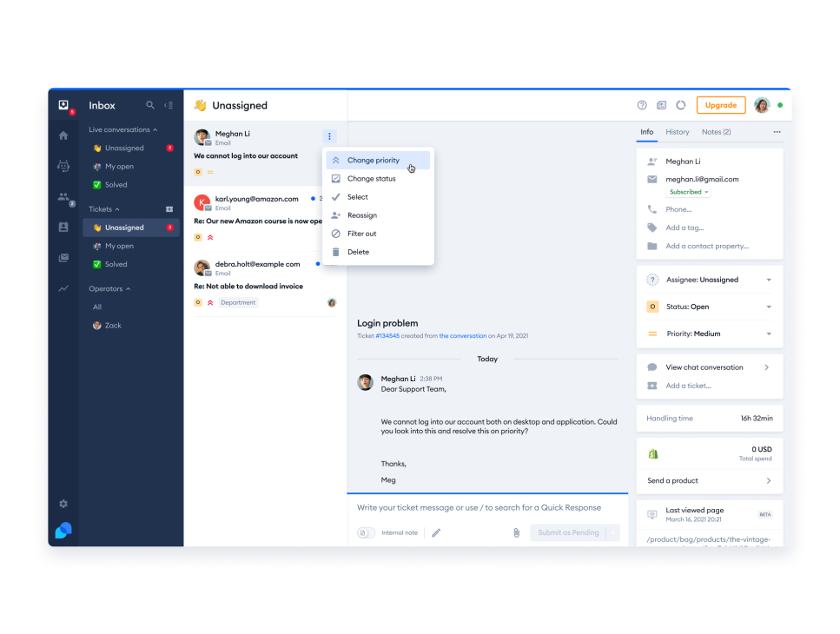
Task: Open the chatbot icon in left sidebar
Action: tap(63, 166)
